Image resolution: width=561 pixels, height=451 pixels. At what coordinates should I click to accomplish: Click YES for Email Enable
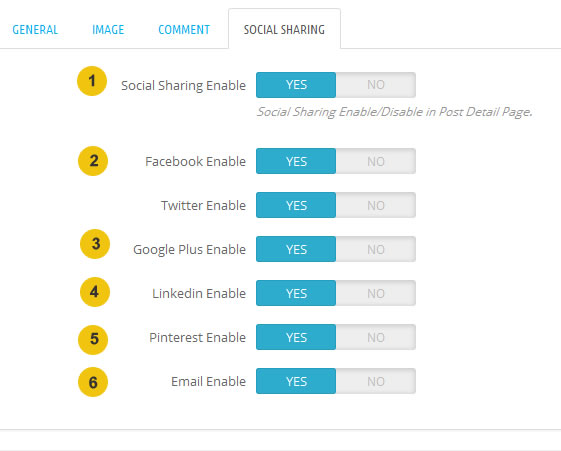point(296,381)
